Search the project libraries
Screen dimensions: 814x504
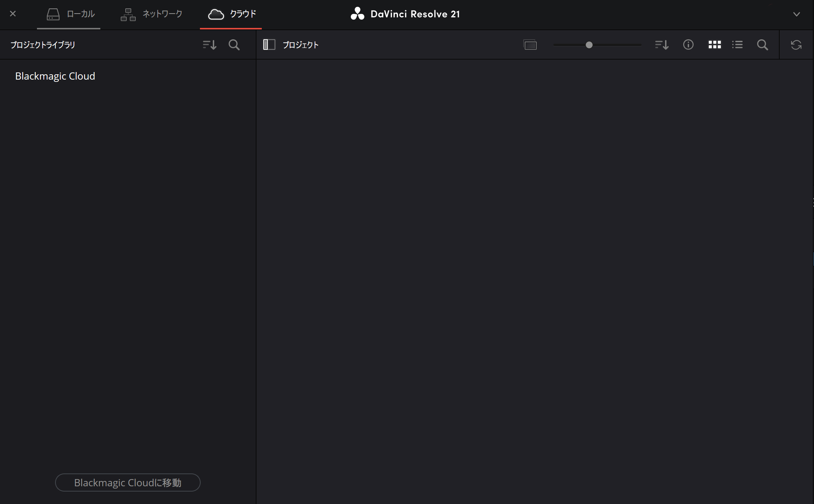pyautogui.click(x=234, y=45)
